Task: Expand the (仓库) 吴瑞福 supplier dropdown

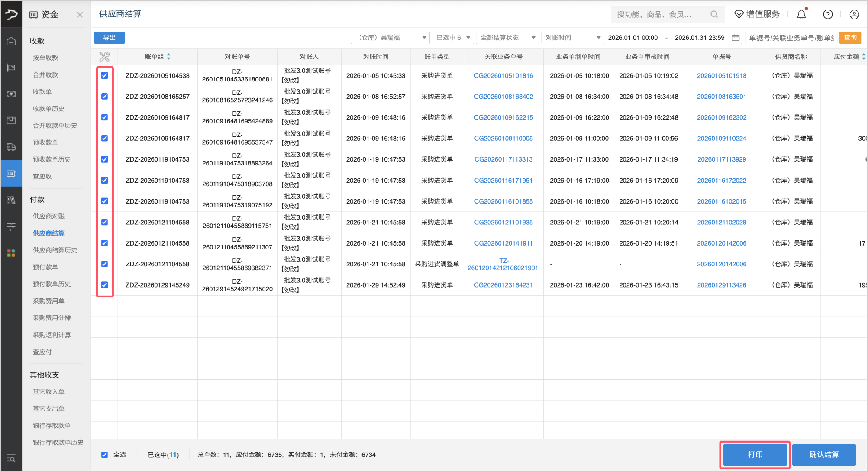Action: click(x=390, y=38)
